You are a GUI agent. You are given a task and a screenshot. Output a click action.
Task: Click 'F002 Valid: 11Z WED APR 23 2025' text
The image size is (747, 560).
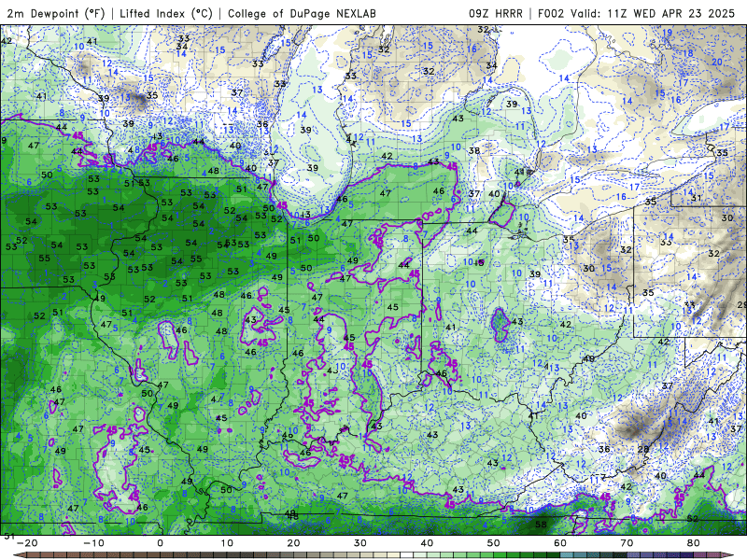[637, 13]
